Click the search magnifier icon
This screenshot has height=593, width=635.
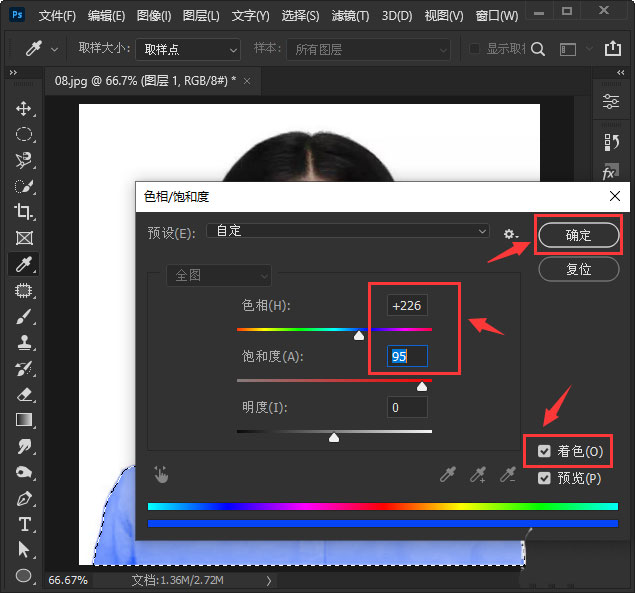click(x=538, y=49)
